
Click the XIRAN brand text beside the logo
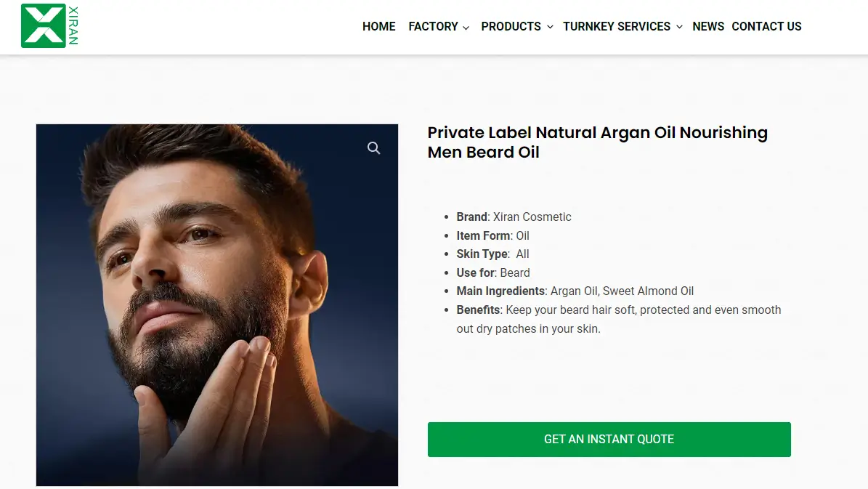click(72, 25)
